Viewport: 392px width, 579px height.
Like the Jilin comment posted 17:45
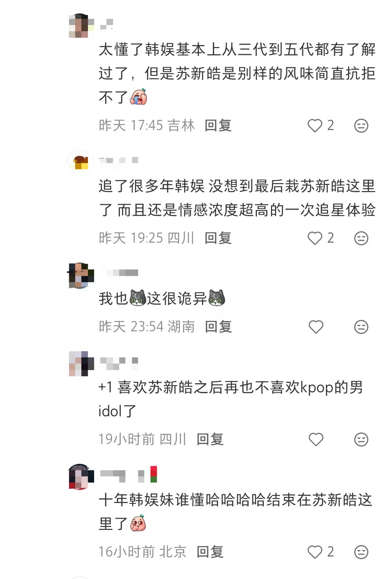point(315,126)
